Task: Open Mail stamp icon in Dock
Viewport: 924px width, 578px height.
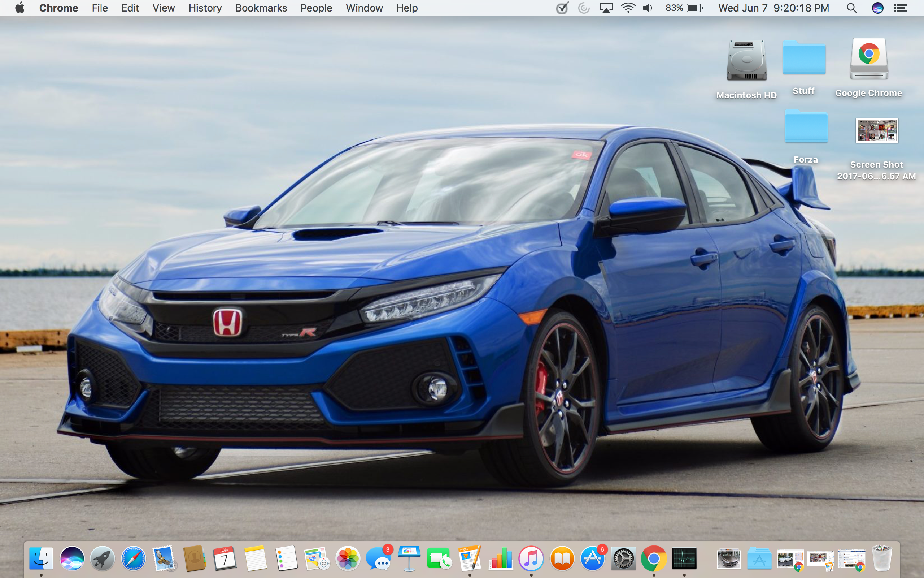Action: point(164,558)
